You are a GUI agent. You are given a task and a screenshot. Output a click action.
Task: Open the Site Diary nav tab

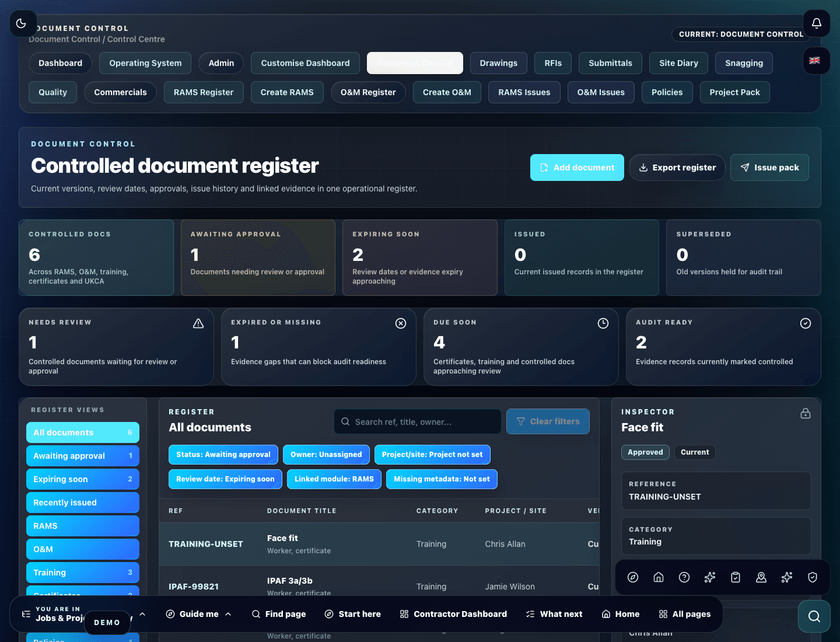click(678, 63)
